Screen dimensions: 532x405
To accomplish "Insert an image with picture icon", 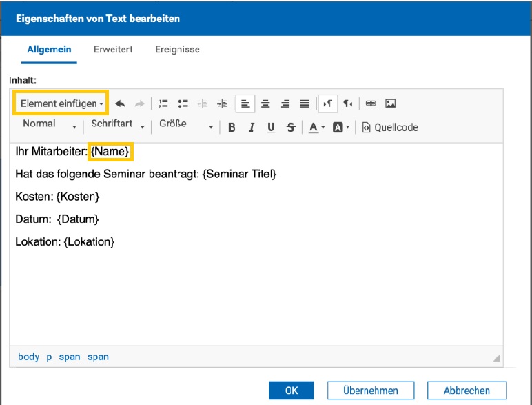I will [391, 103].
